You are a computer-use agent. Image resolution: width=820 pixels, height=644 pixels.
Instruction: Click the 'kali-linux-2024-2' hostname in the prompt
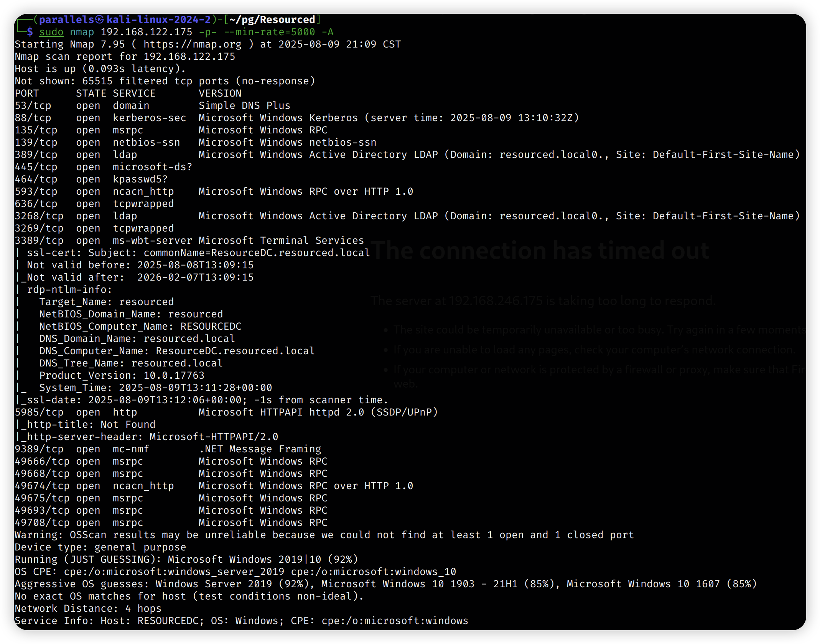click(159, 20)
